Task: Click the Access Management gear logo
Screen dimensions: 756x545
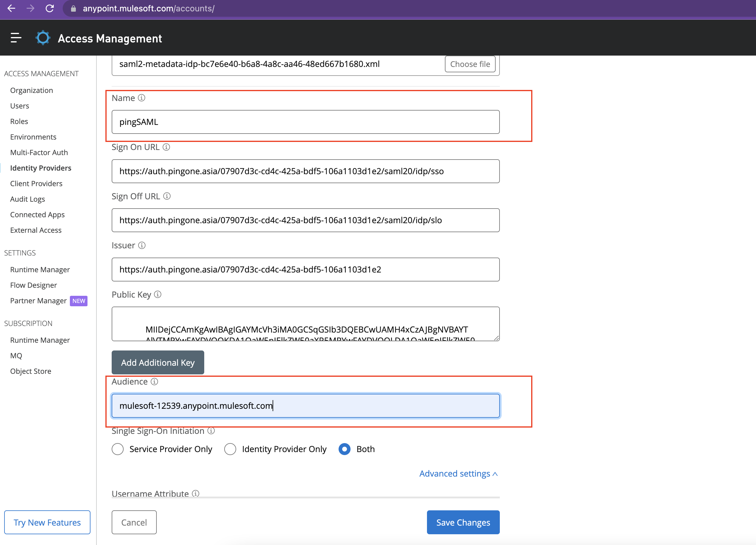Action: 43,38
